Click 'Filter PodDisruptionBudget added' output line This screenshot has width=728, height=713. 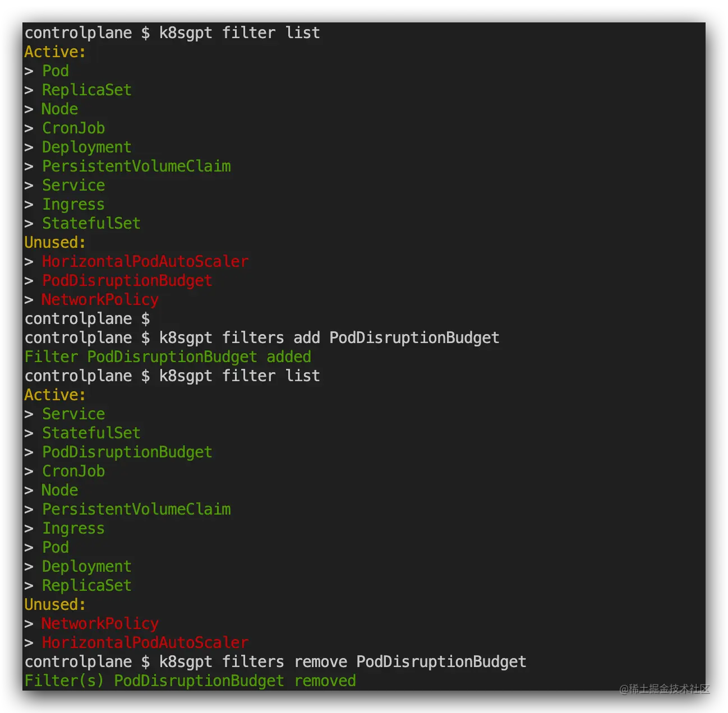point(168,357)
